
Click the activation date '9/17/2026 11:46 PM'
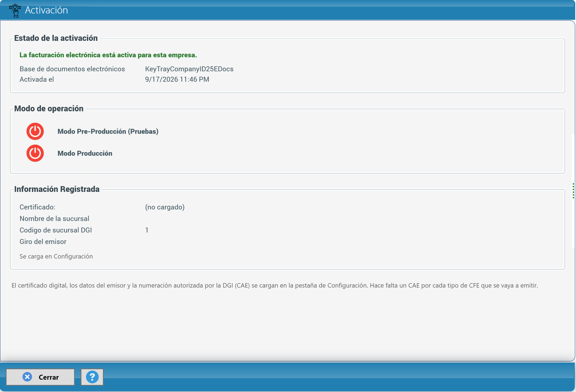(x=177, y=79)
